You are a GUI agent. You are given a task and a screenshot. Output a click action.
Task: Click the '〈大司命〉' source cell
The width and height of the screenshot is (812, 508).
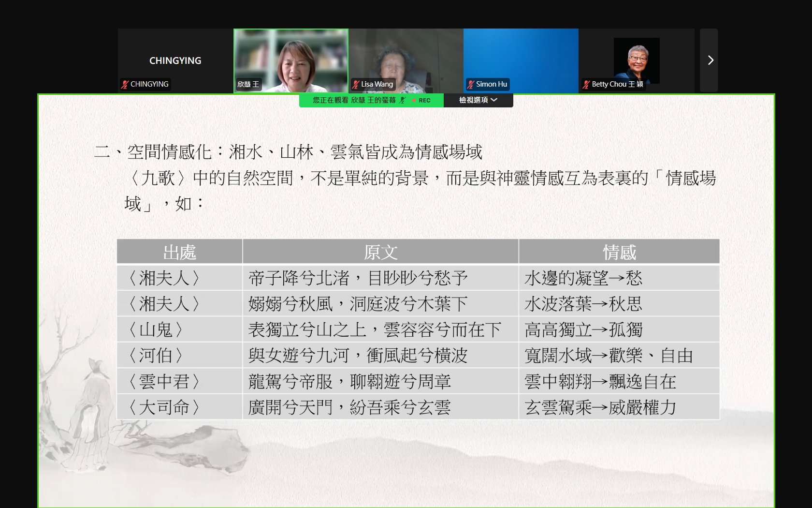pos(180,407)
